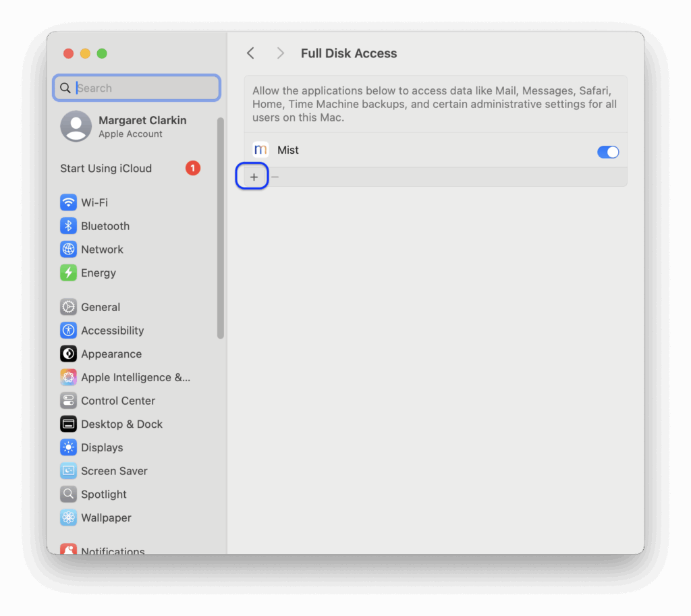Click the red close window button
The image size is (691, 616).
(x=68, y=53)
